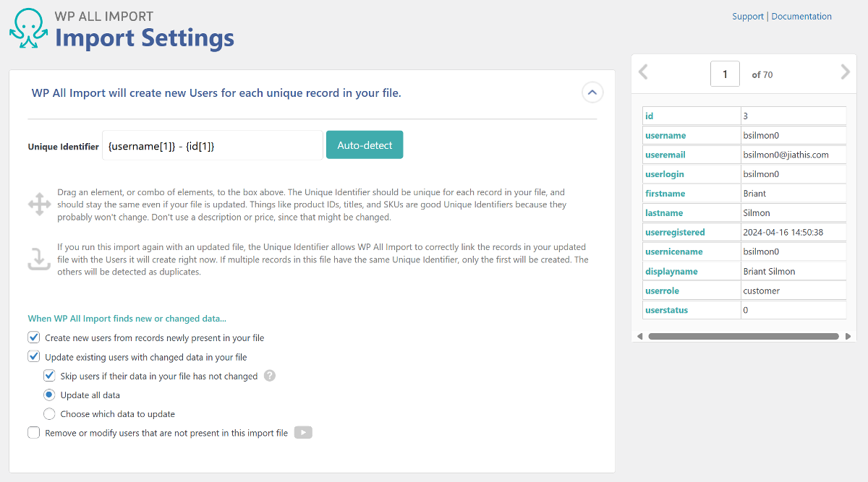The height and width of the screenshot is (482, 868).
Task: Click the download import icon
Action: point(39,258)
